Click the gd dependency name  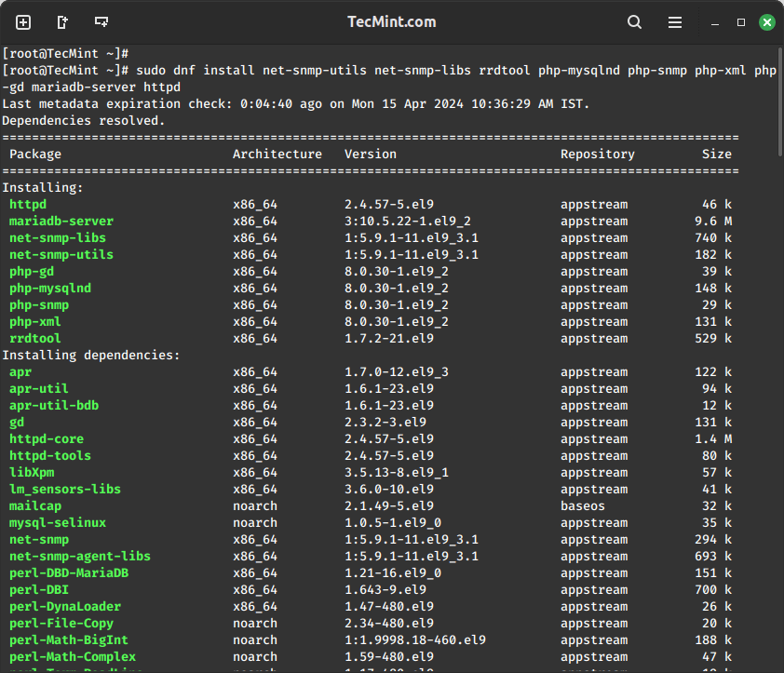tap(17, 423)
